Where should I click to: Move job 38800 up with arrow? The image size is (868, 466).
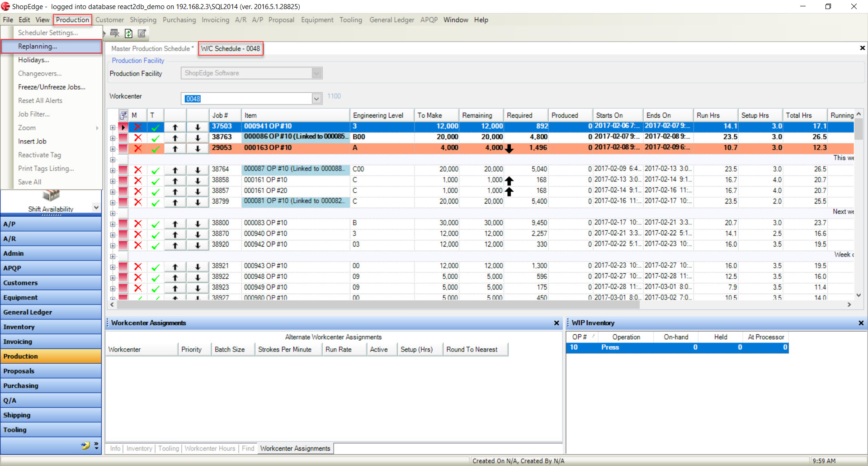175,223
